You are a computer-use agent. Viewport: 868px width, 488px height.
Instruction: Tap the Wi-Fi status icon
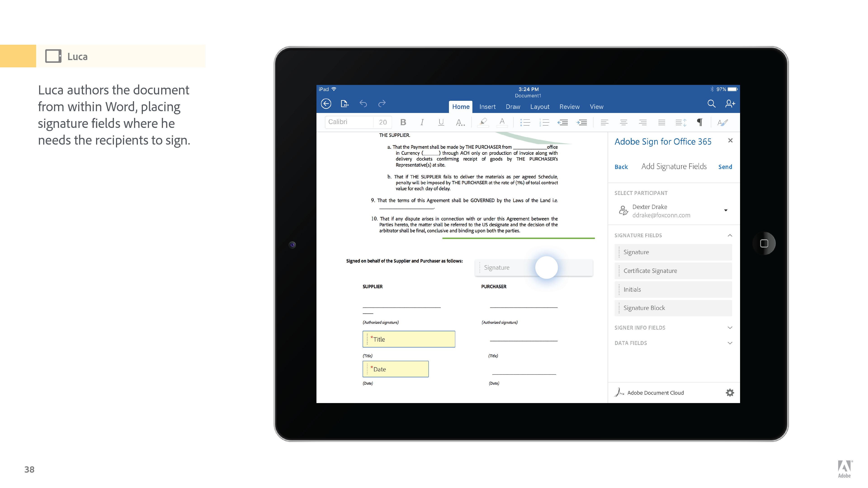(334, 89)
